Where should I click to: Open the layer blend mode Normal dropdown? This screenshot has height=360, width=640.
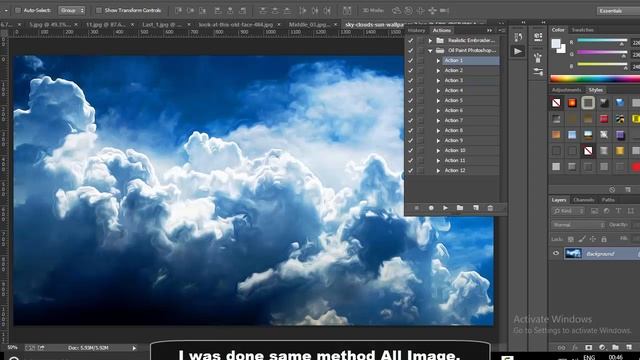(x=578, y=225)
